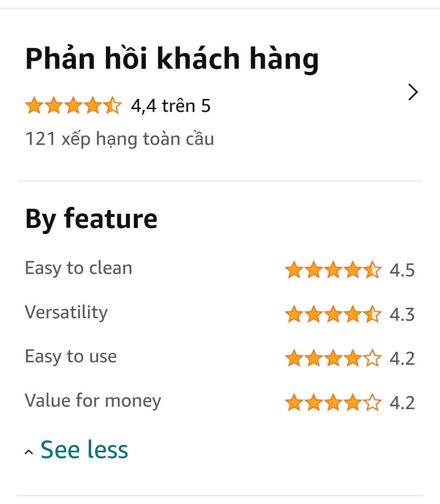Viewport: 440px width, 504px height.
Task: Click the Versatility star rating icons
Action: pos(333,314)
